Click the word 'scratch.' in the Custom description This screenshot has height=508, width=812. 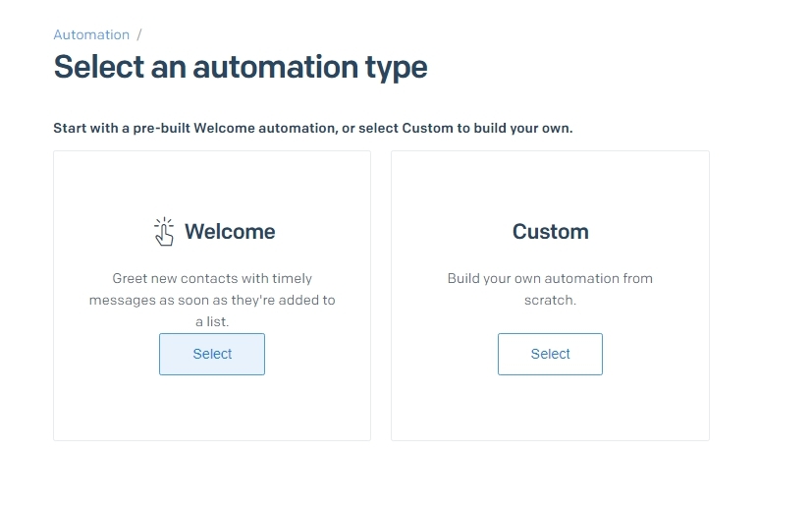coord(550,300)
